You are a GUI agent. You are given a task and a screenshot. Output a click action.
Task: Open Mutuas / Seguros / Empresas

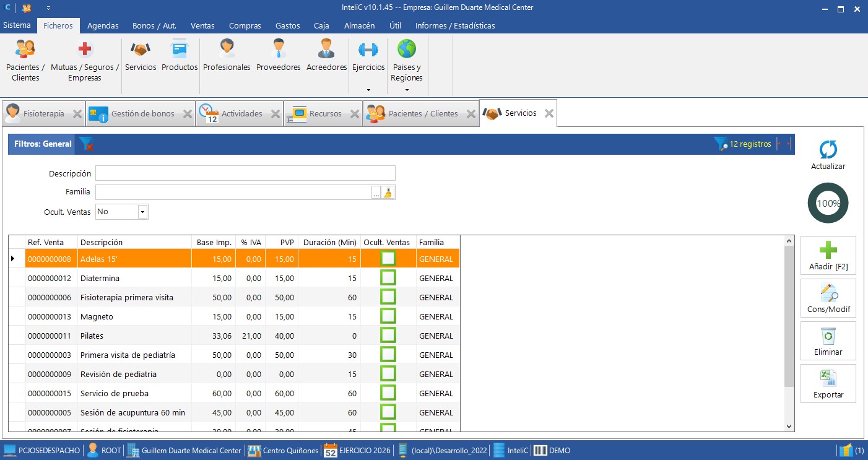point(85,61)
